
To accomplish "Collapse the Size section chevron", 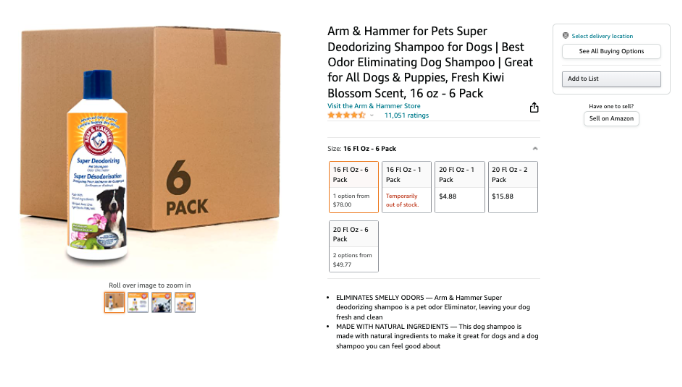I will click(x=535, y=149).
